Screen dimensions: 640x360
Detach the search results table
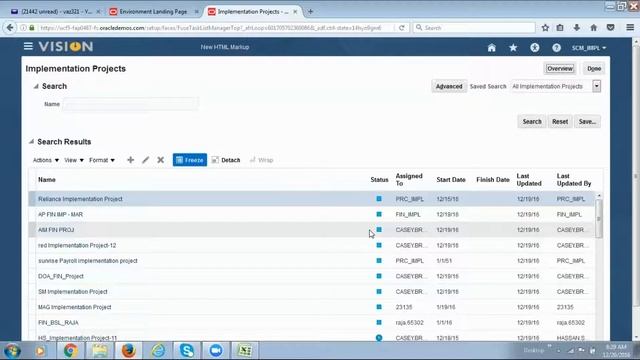pos(226,160)
